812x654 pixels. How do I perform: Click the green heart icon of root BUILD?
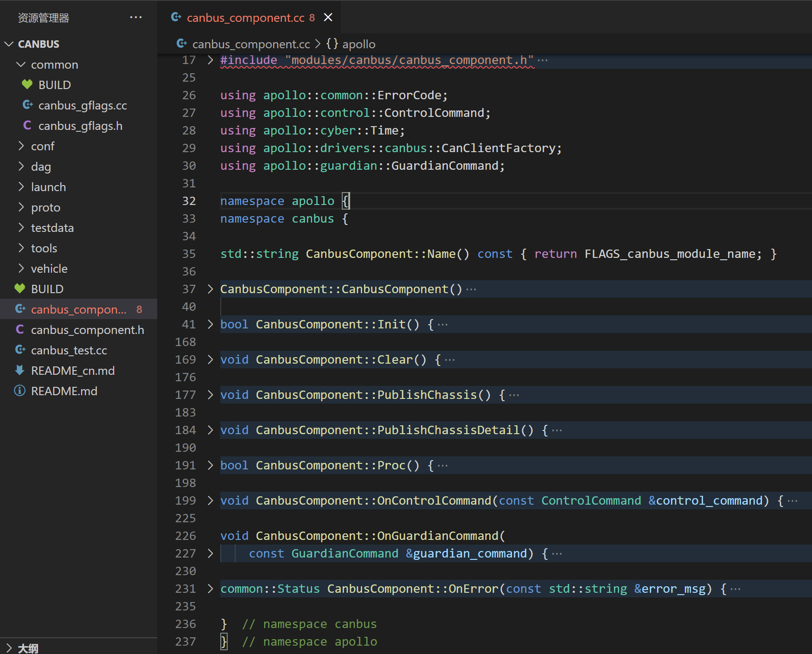[x=20, y=289]
